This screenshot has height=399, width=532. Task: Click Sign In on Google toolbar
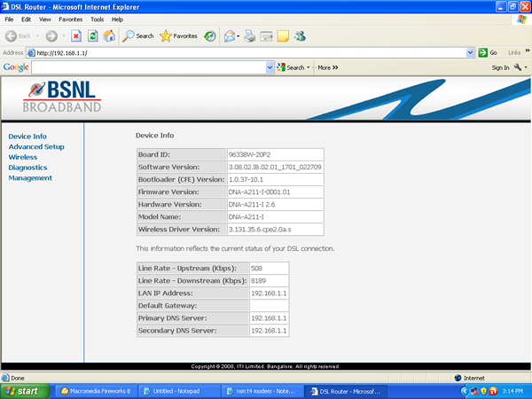500,67
